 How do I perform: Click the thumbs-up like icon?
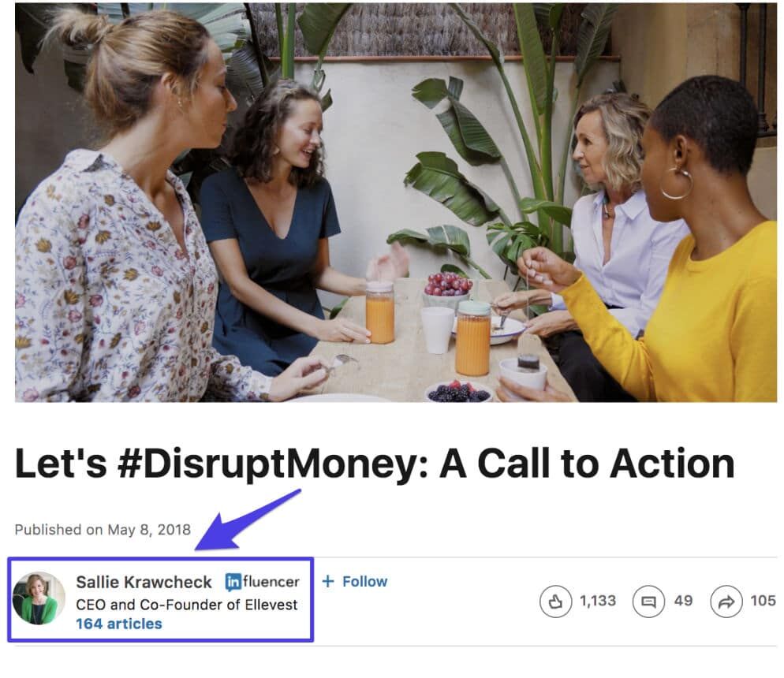click(x=555, y=602)
